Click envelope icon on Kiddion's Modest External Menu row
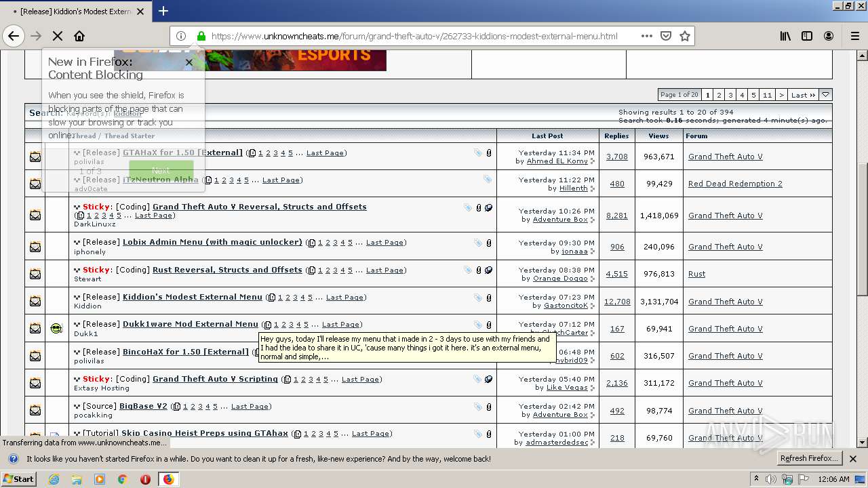Screen dimensions: 868x488 coord(35,301)
